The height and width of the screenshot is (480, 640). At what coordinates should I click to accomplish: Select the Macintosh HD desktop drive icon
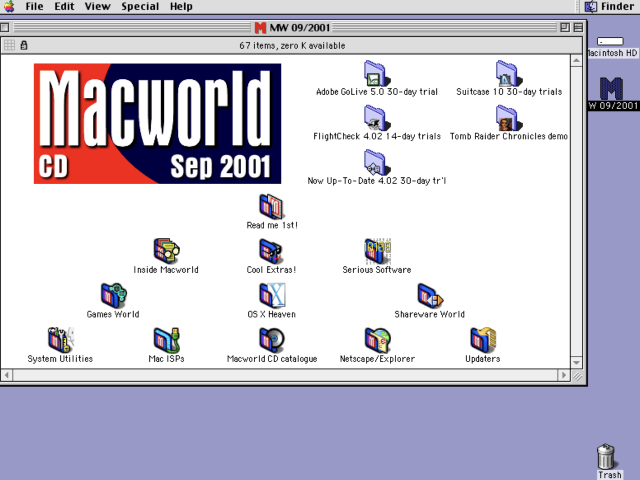[610, 41]
